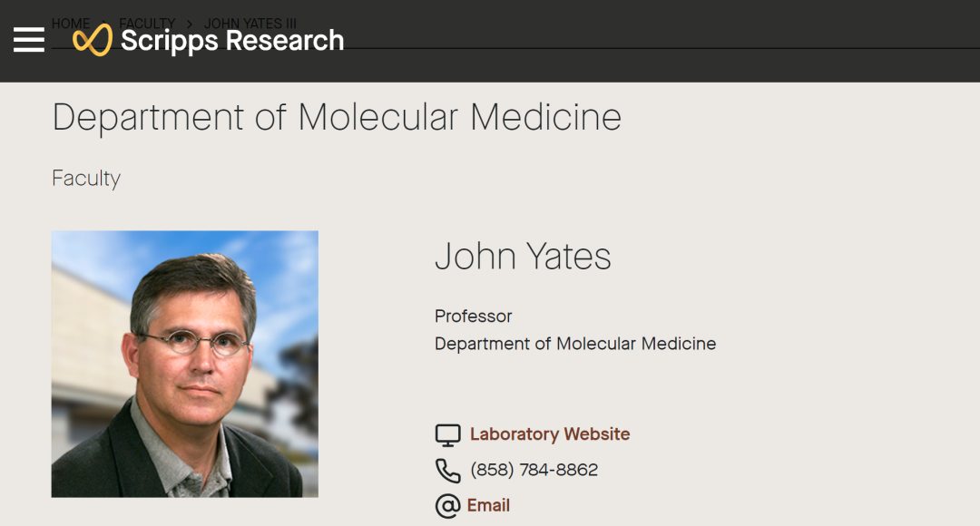This screenshot has height=526, width=980.
Task: Navigate to the FACULTY breadcrumb
Action: click(x=147, y=23)
